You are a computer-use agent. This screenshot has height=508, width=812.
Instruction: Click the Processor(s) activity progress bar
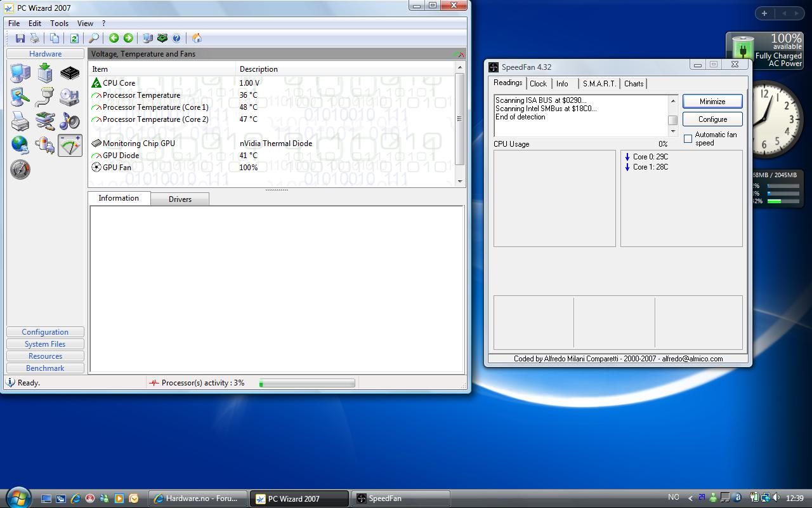pos(307,383)
